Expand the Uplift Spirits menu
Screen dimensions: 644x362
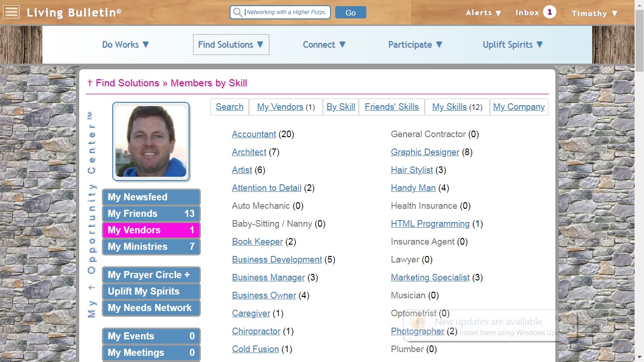513,44
